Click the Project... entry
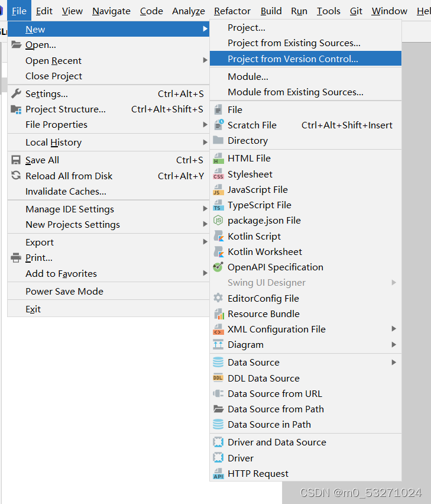431x504 pixels. tap(306, 28)
